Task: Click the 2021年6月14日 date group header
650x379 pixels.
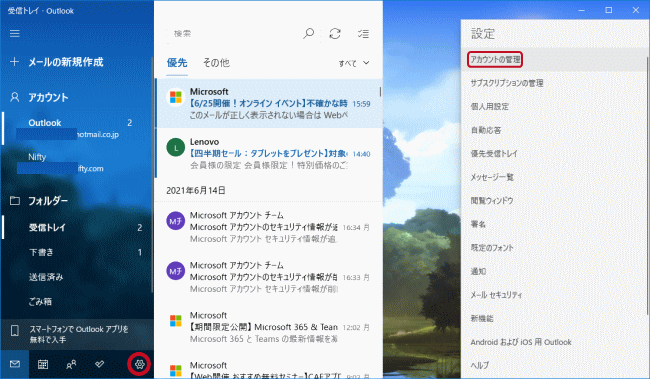Action: 196,190
